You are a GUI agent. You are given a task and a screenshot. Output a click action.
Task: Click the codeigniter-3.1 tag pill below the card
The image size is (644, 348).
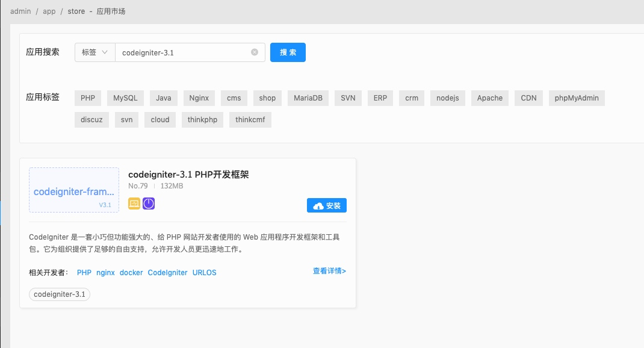coord(60,294)
